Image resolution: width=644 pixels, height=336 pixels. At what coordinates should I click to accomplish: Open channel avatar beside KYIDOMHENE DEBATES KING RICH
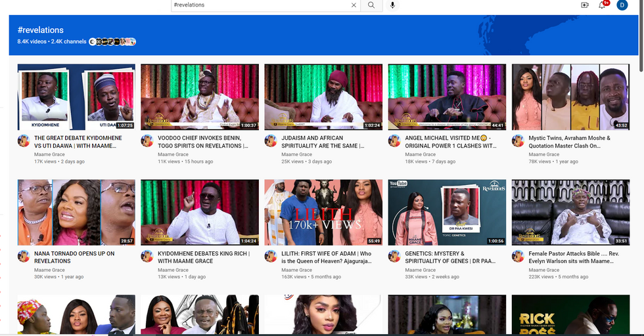click(147, 257)
